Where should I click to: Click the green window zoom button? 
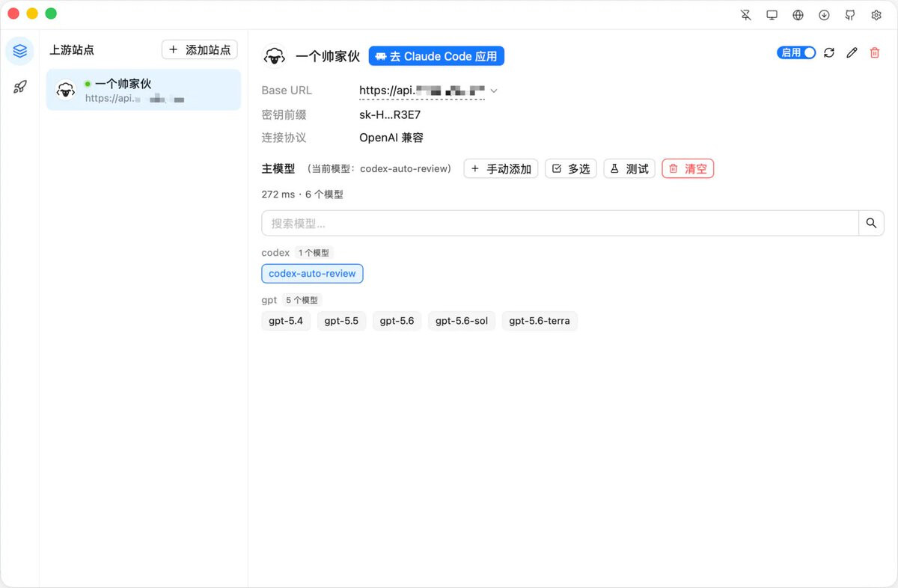coord(51,13)
